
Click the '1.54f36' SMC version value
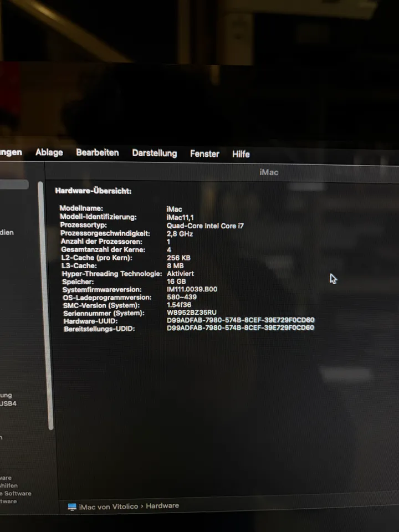coord(179,305)
